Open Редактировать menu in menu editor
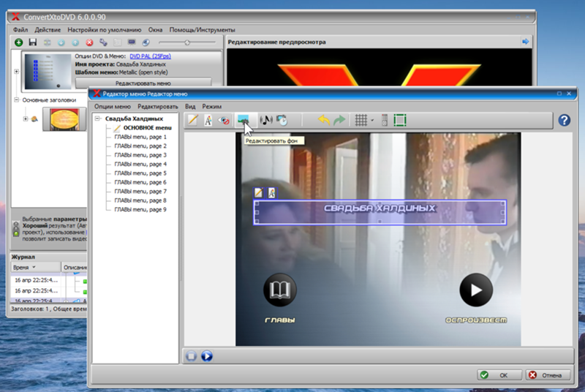This screenshot has width=585, height=392. pos(158,107)
